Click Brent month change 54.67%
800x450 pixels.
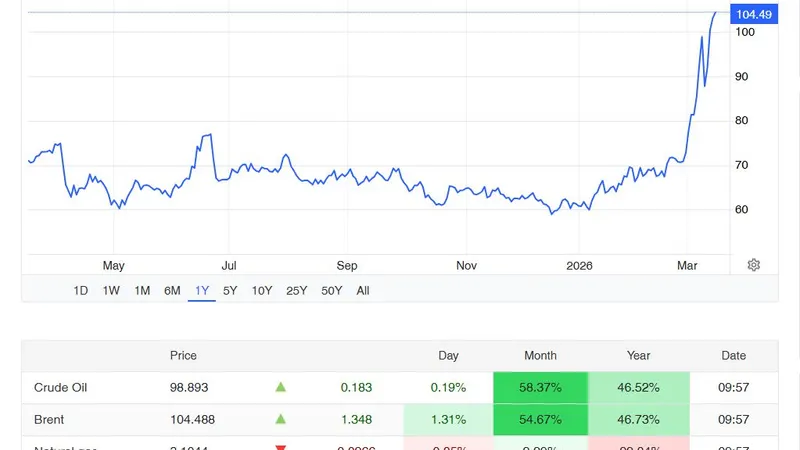coord(540,420)
